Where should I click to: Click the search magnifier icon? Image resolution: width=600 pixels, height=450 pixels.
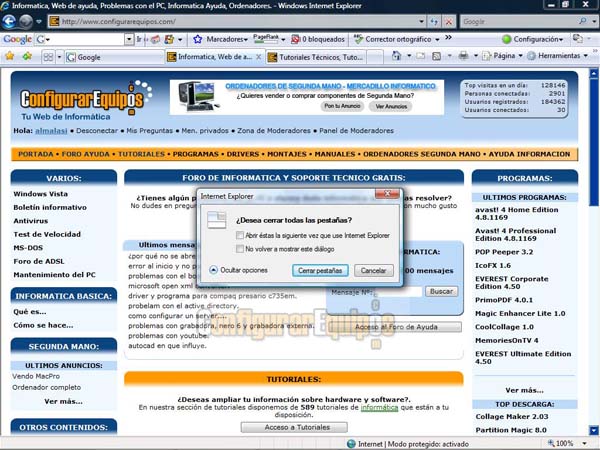pos(583,21)
